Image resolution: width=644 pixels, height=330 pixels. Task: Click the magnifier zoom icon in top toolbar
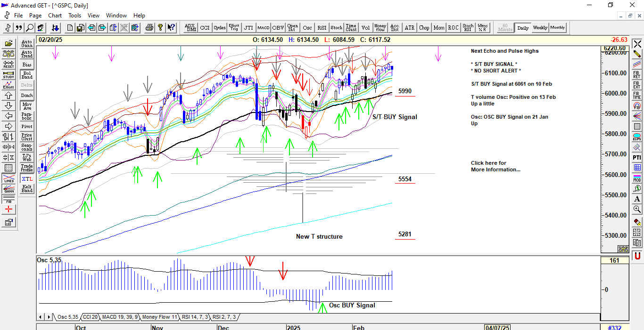click(30, 28)
